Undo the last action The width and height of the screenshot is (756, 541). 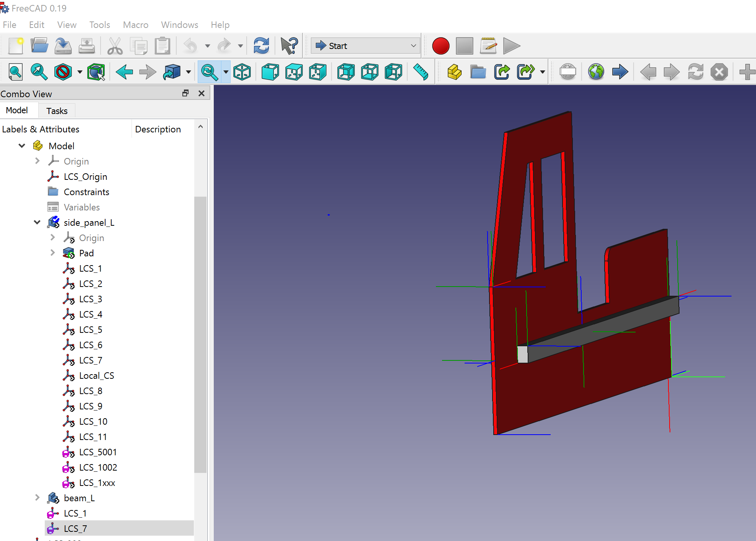tap(190, 46)
